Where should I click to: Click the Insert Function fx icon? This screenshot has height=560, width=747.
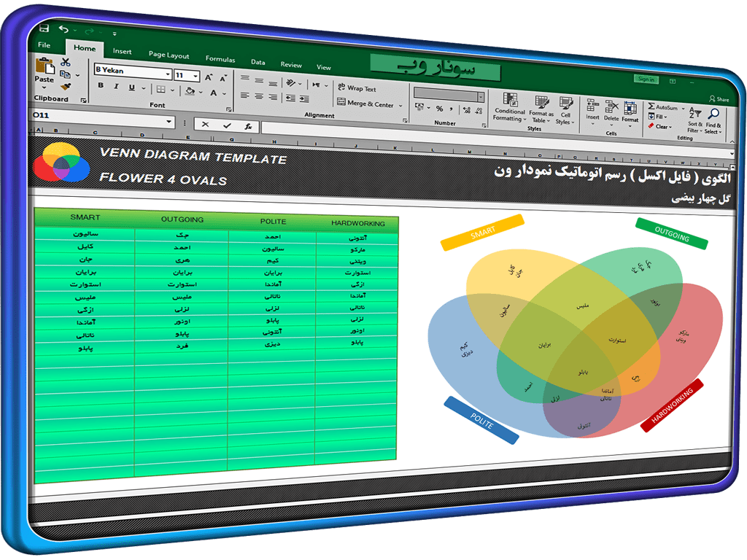248,126
